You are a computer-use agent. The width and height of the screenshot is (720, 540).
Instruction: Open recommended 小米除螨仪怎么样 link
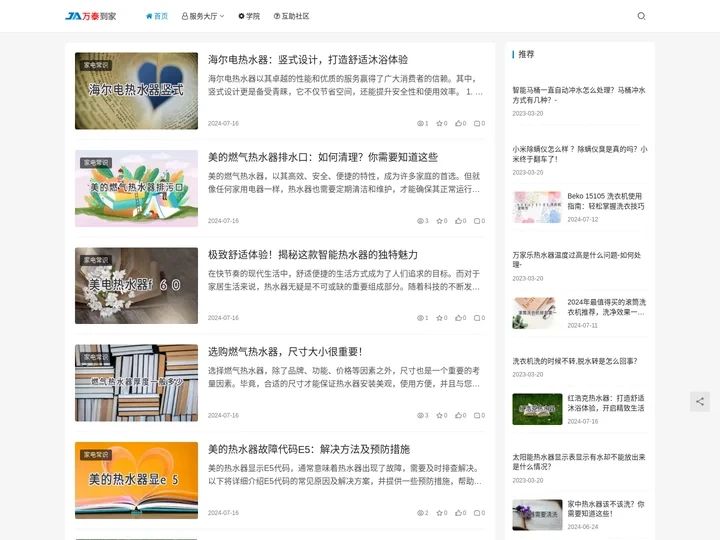[x=579, y=154]
